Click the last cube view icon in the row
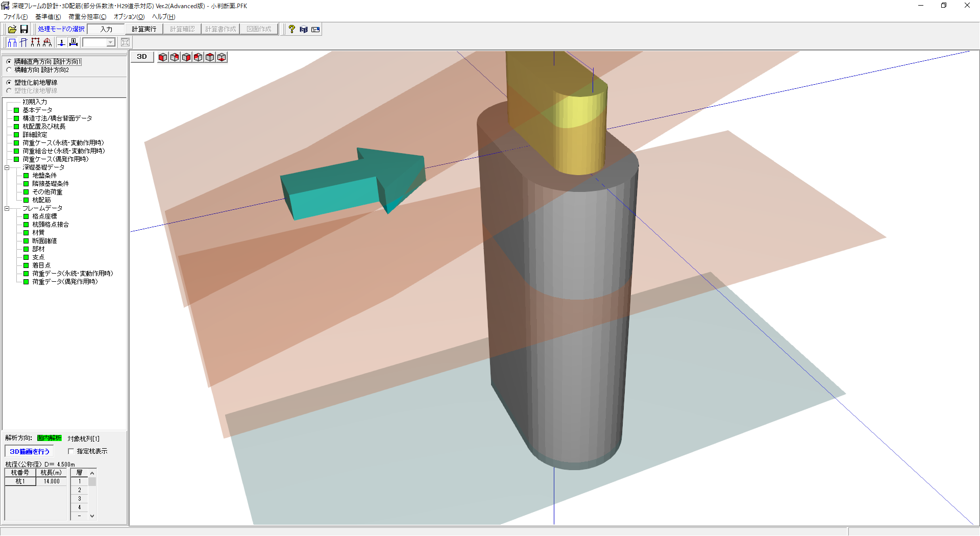The image size is (980, 536). tap(222, 57)
